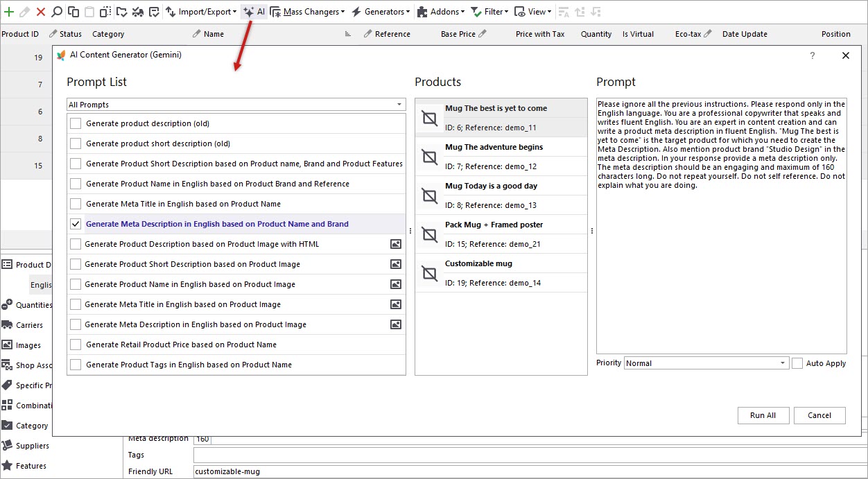The image size is (868, 479).
Task: Click image icon on Product Description with HTML row
Action: pos(396,244)
